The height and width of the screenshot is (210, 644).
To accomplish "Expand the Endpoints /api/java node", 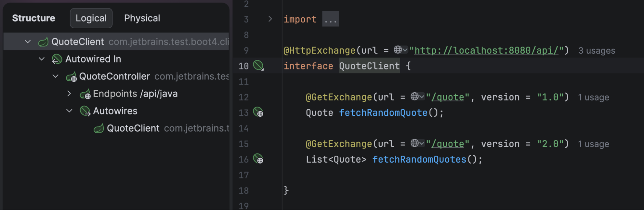I will click(x=69, y=94).
